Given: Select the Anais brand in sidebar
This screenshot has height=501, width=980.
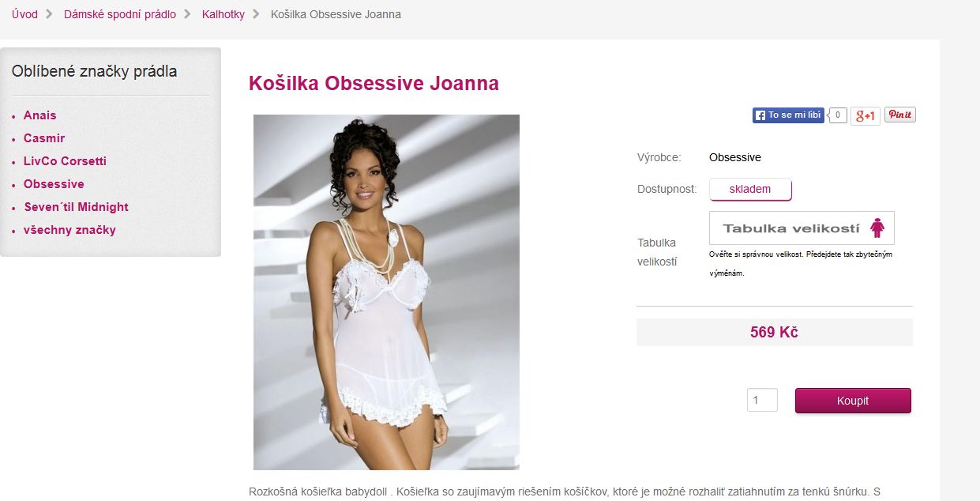Looking at the screenshot, I should (x=39, y=115).
